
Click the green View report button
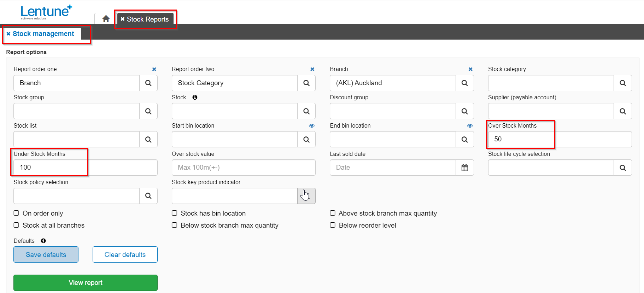pos(85,282)
